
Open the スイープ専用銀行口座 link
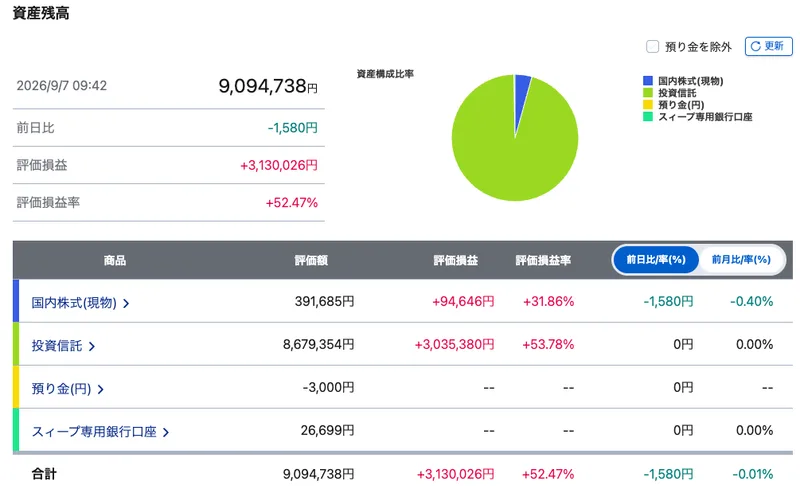(x=94, y=432)
